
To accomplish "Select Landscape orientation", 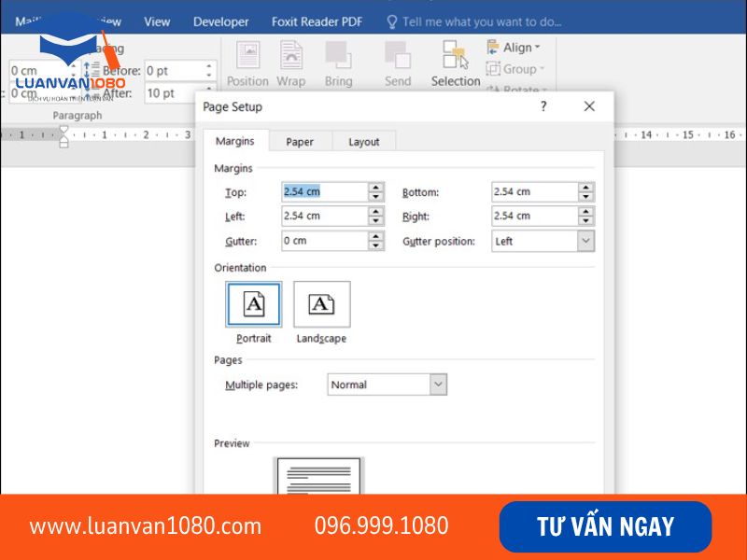I will [321, 304].
